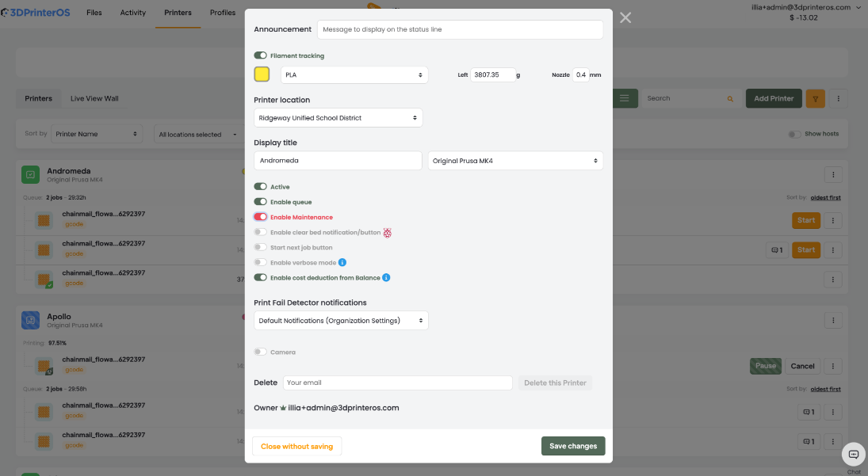This screenshot has height=476, width=868.
Task: Click Save changes button
Action: (573, 446)
